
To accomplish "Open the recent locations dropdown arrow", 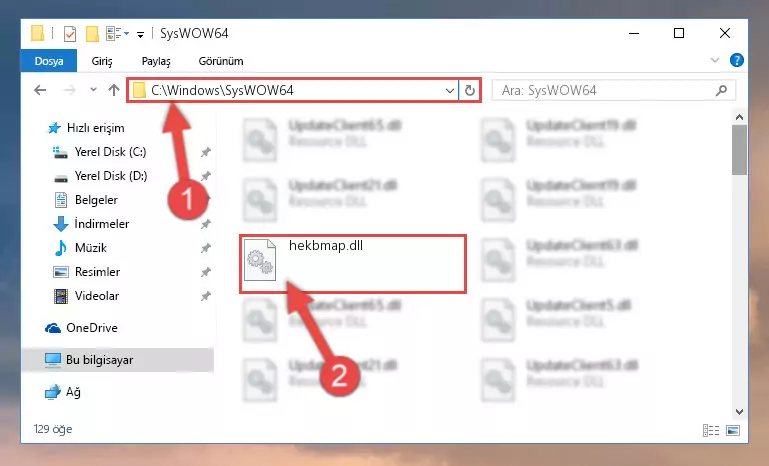I will coord(93,90).
